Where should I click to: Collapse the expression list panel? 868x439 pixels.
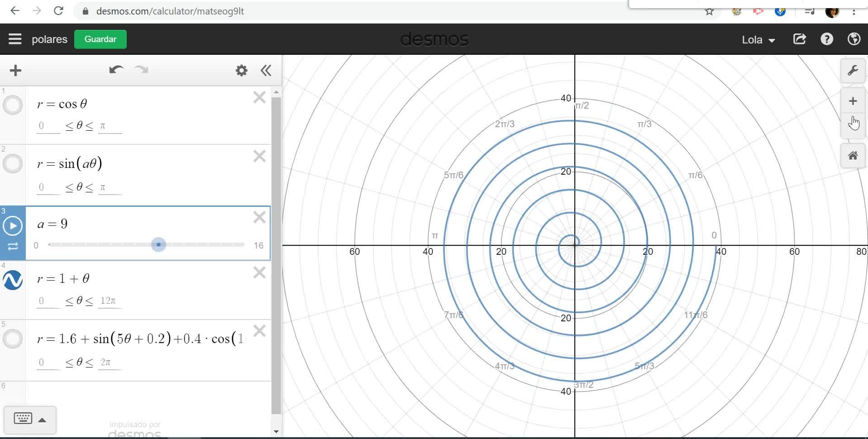[x=266, y=71]
